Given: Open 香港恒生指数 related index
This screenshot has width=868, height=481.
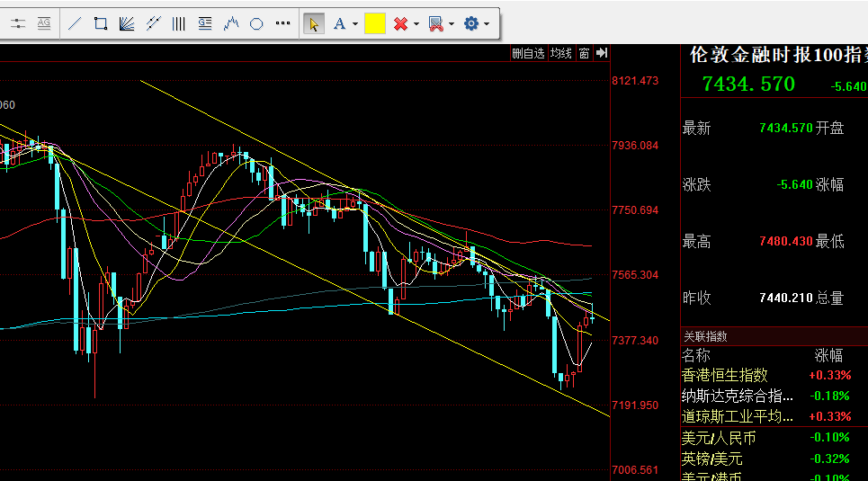Looking at the screenshot, I should click(724, 375).
